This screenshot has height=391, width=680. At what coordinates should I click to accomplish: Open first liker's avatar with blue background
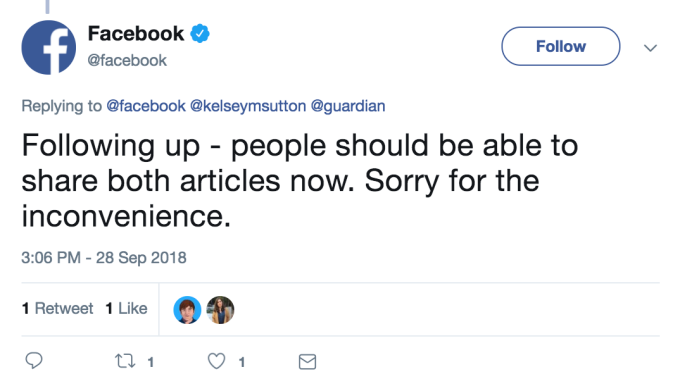[x=187, y=310]
